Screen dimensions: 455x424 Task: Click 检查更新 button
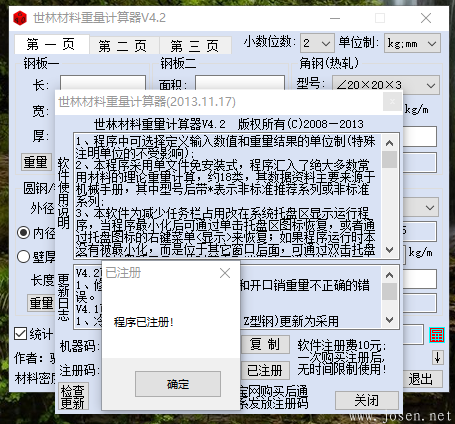pos(73,396)
